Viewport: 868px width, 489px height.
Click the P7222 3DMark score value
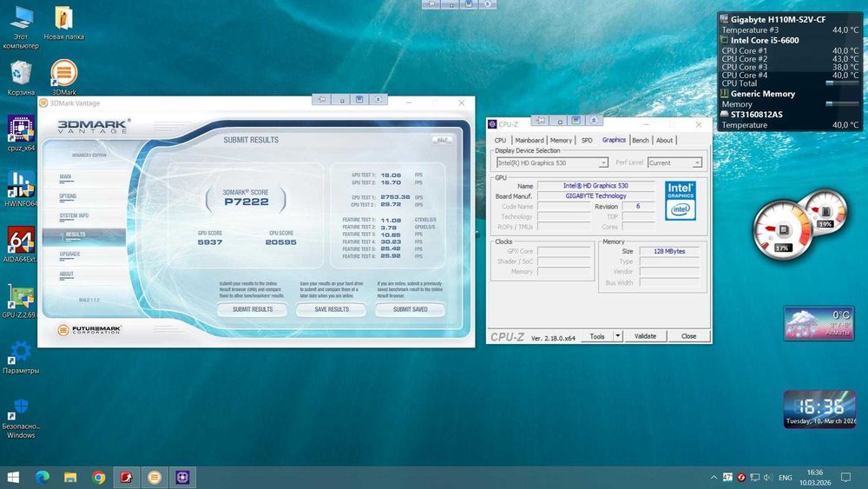[x=247, y=202]
